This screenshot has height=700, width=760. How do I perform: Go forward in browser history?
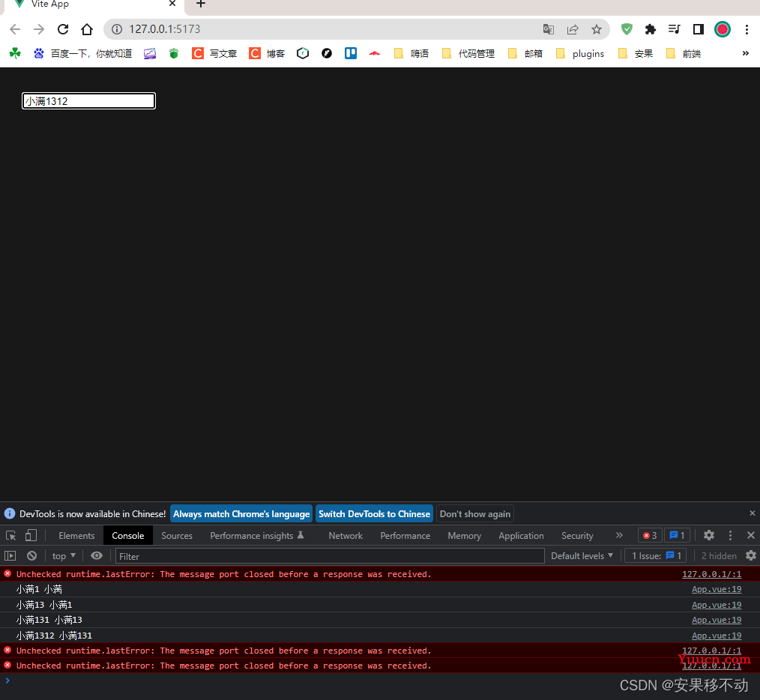pyautogui.click(x=39, y=29)
